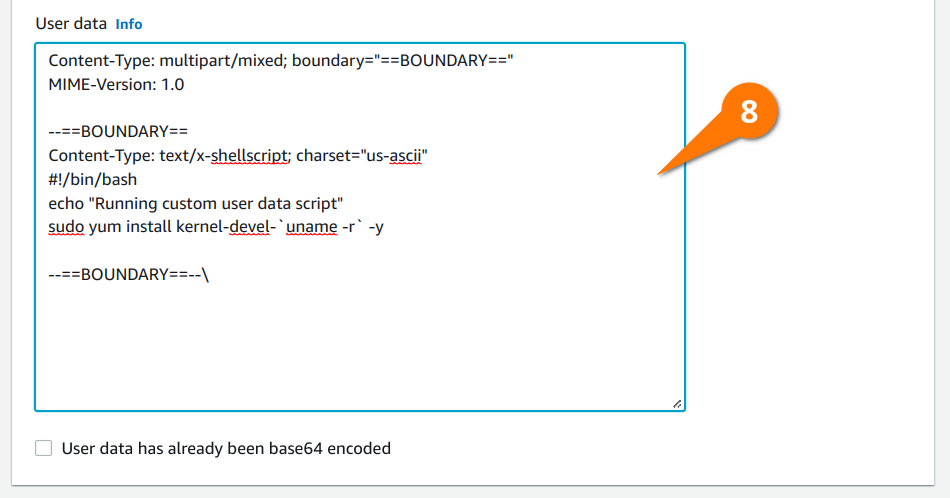Click the 'sudo yum install kernel-devel' line
This screenshot has height=498, width=950.
point(216,227)
